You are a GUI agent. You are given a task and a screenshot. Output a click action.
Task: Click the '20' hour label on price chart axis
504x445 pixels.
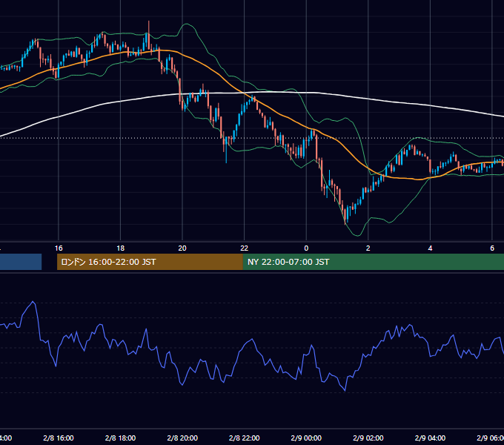[182, 248]
